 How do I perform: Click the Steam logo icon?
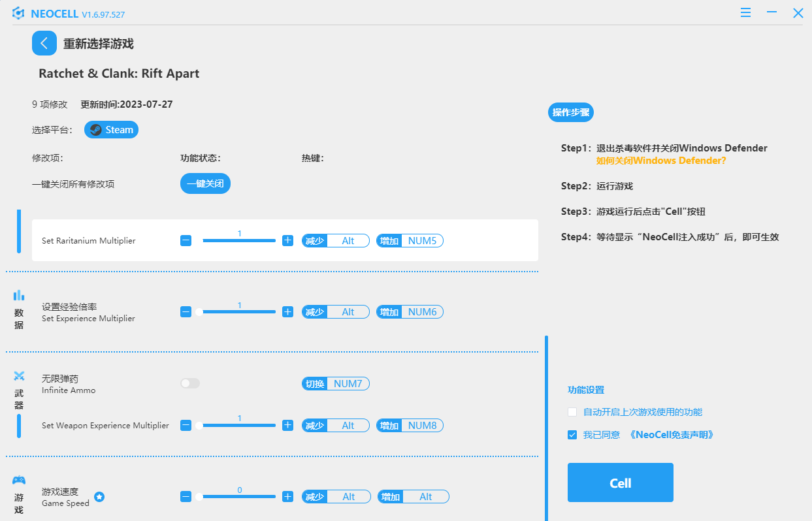pyautogui.click(x=96, y=130)
